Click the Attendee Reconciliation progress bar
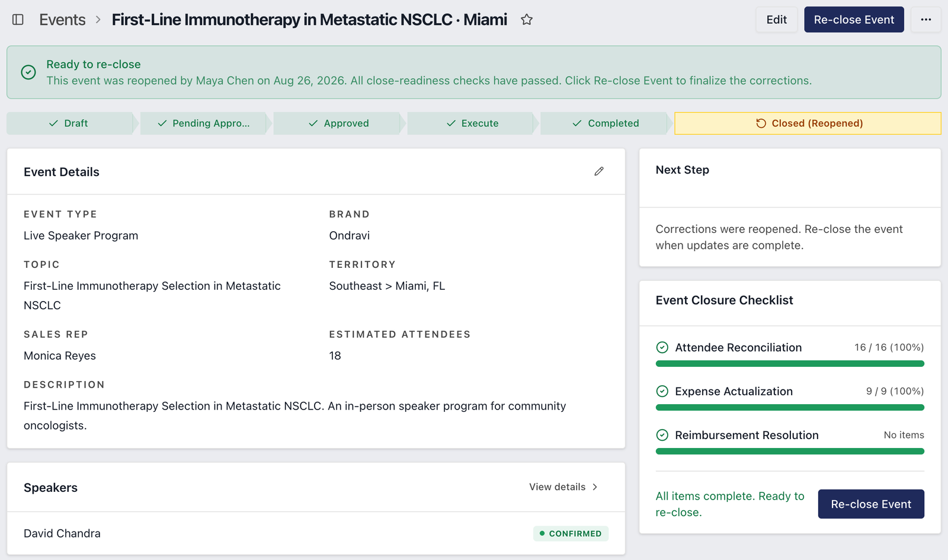This screenshot has width=948, height=560. click(x=790, y=364)
